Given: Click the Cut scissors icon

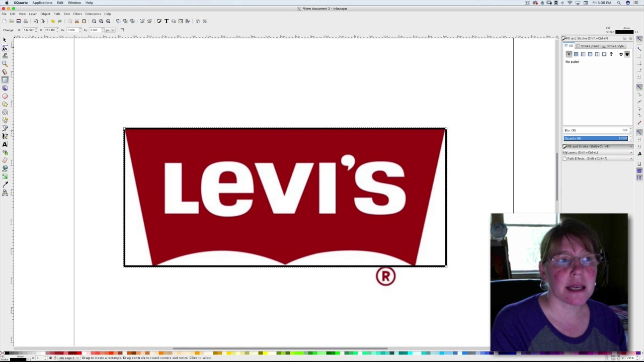Looking at the screenshot, I should coord(77,21).
